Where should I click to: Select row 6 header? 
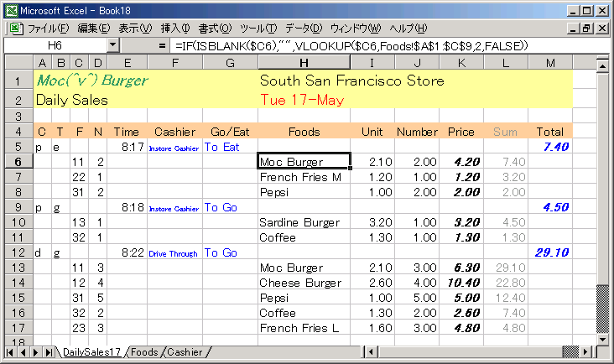click(x=18, y=162)
